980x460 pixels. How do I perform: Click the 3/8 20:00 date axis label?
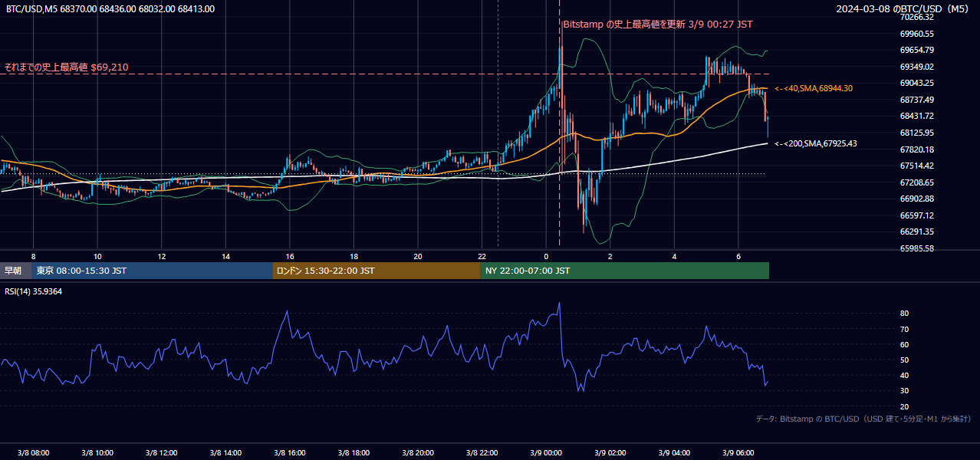pos(418,452)
